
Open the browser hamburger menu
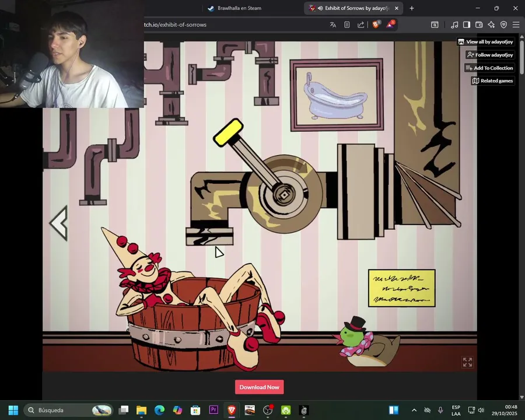click(x=516, y=24)
